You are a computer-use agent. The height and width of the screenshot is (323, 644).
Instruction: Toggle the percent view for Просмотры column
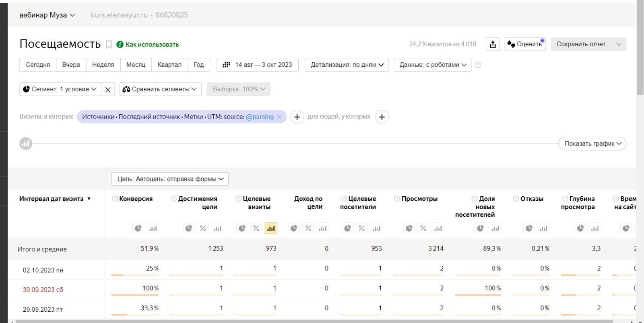pos(423,228)
